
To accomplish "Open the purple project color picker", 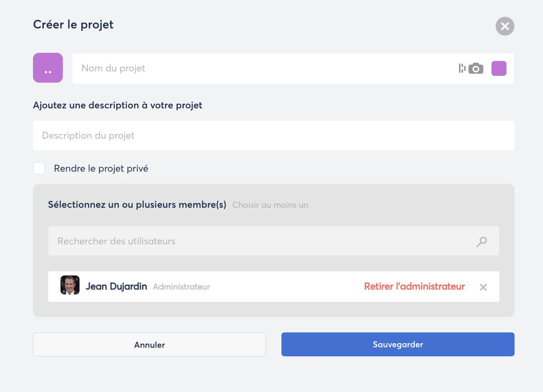I will [499, 69].
